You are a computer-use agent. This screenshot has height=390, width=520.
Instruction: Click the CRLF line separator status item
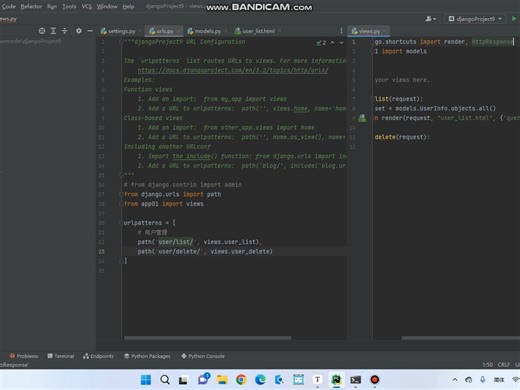click(x=504, y=365)
